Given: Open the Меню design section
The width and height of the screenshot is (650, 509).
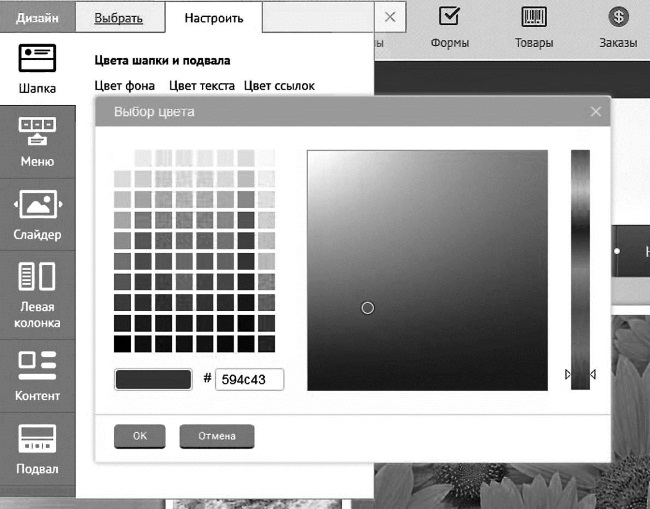Looking at the screenshot, I should click(37, 142).
